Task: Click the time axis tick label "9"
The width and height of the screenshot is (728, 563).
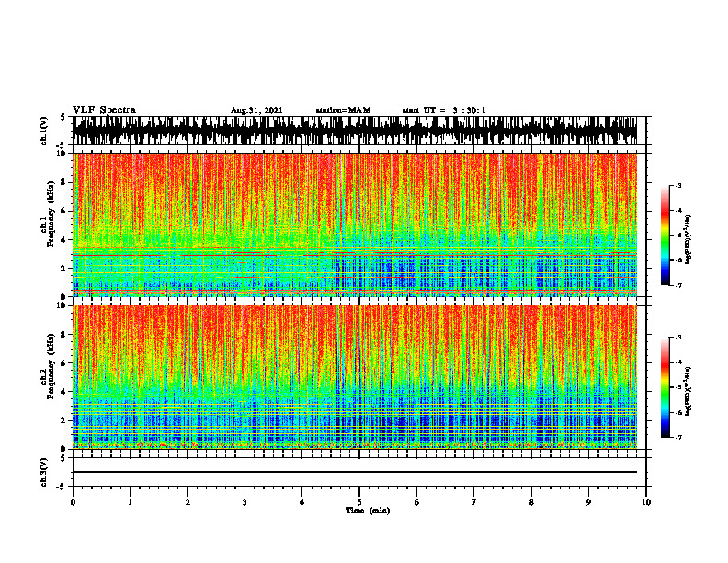Action: point(588,502)
